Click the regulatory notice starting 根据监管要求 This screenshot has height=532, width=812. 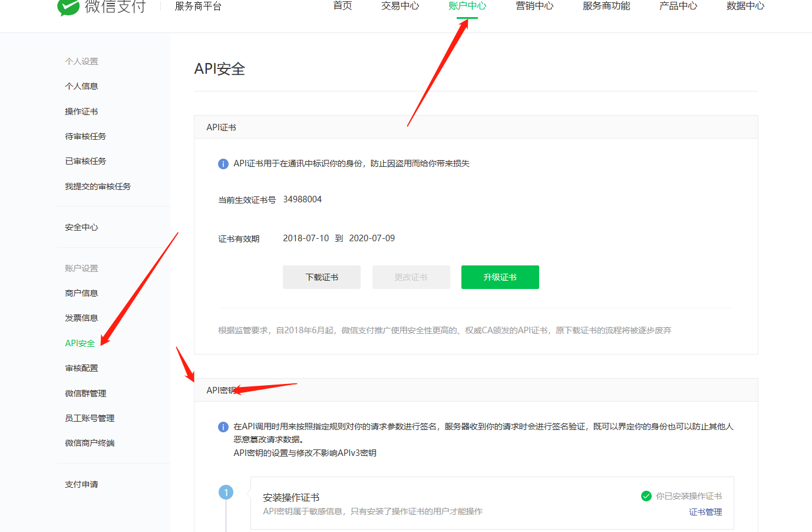click(445, 330)
